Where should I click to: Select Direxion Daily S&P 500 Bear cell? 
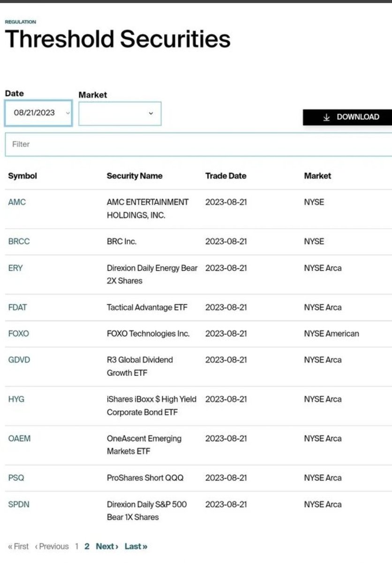click(x=147, y=511)
